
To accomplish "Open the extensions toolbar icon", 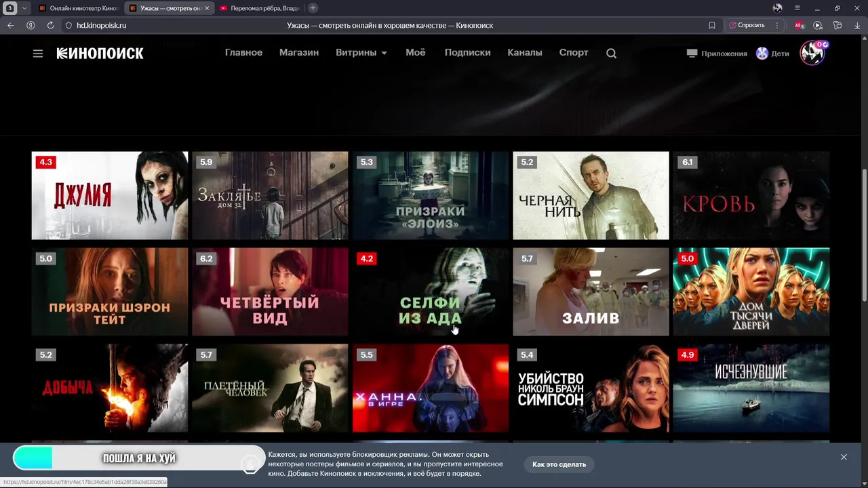I will click(837, 25).
